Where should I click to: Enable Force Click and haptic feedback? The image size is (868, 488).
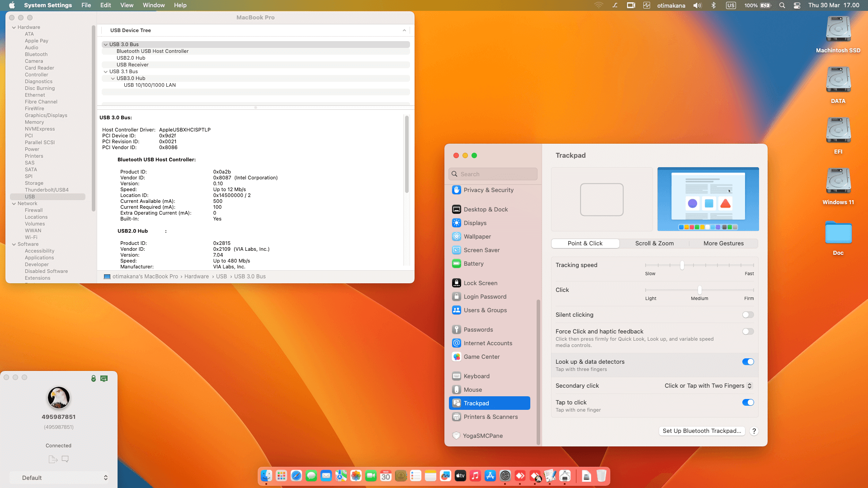pos(748,331)
